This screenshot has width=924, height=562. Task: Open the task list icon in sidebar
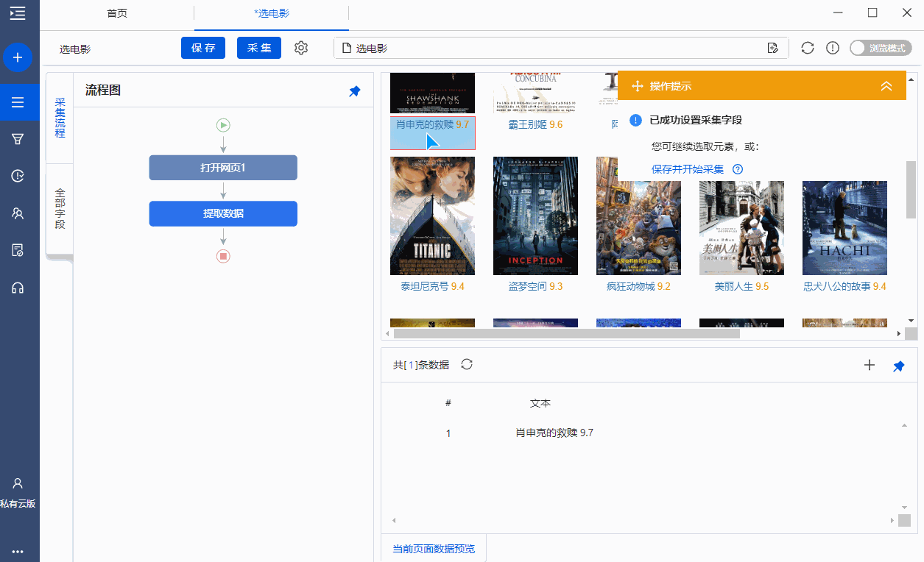point(18,102)
